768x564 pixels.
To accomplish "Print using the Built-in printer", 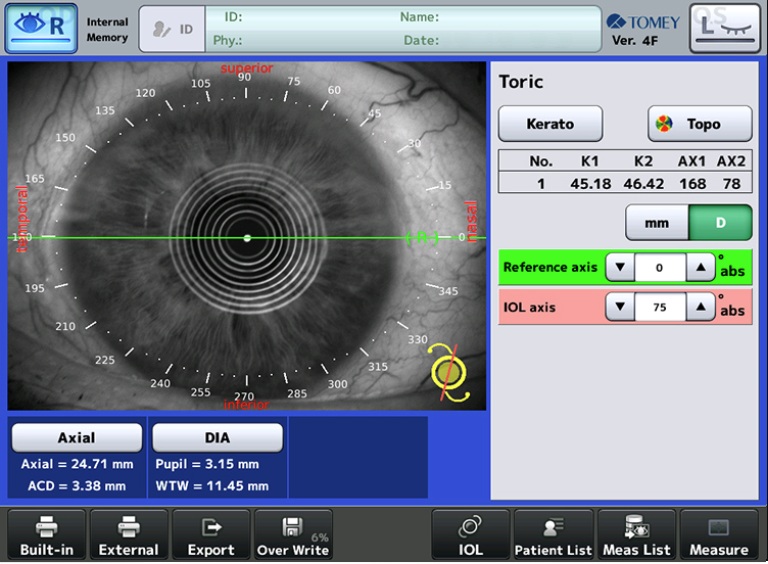I will tap(47, 535).
